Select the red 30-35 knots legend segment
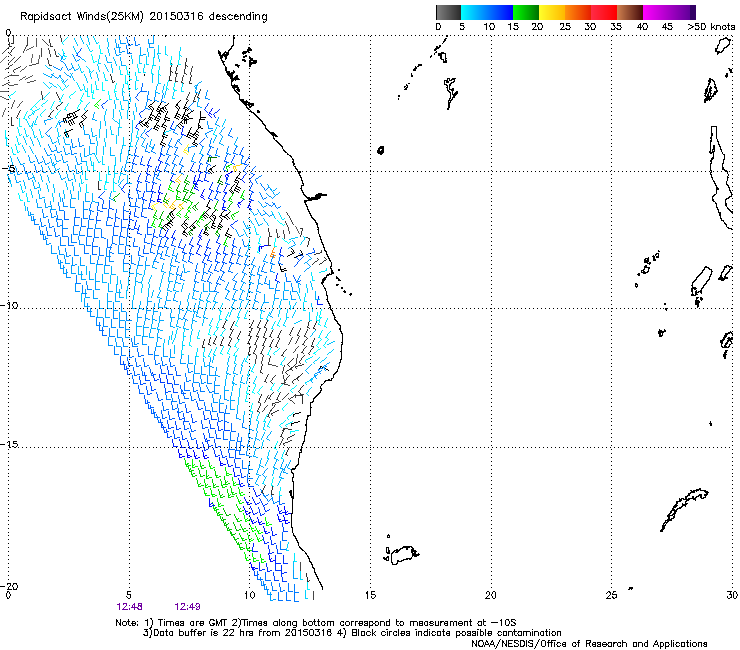 coord(604,12)
